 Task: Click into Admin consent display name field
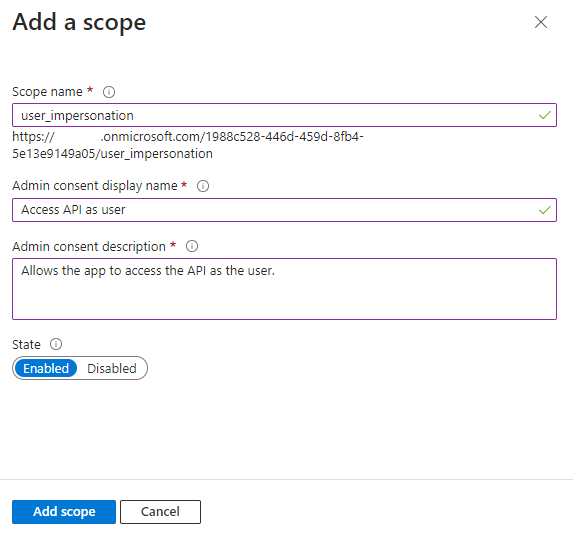(x=284, y=210)
